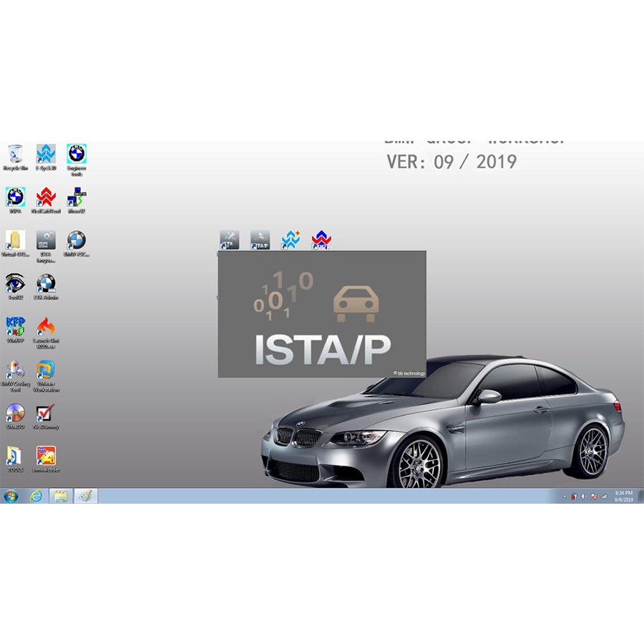Open the BMW tools folder icon beside E-Sys
Viewport: 644px width, 644px height.
click(77, 160)
